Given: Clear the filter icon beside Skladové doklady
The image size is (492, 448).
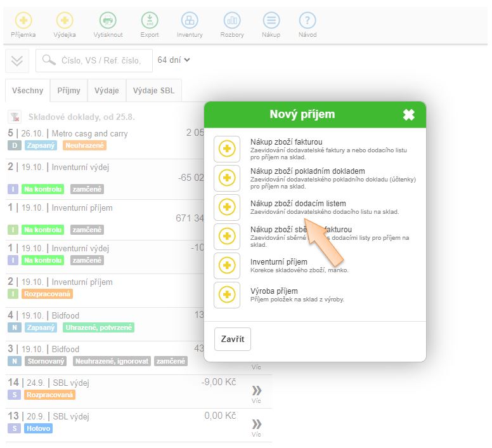Looking at the screenshot, I should tap(14, 117).
